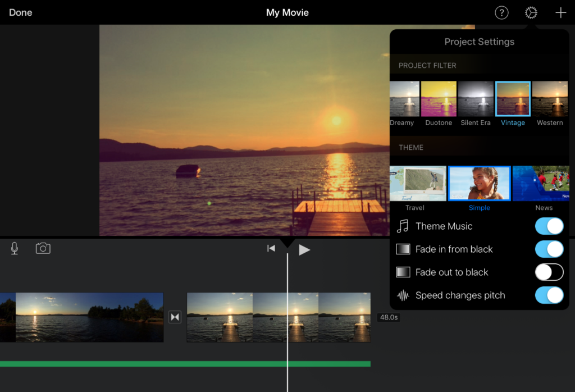Open the camera capture icon

pyautogui.click(x=43, y=248)
